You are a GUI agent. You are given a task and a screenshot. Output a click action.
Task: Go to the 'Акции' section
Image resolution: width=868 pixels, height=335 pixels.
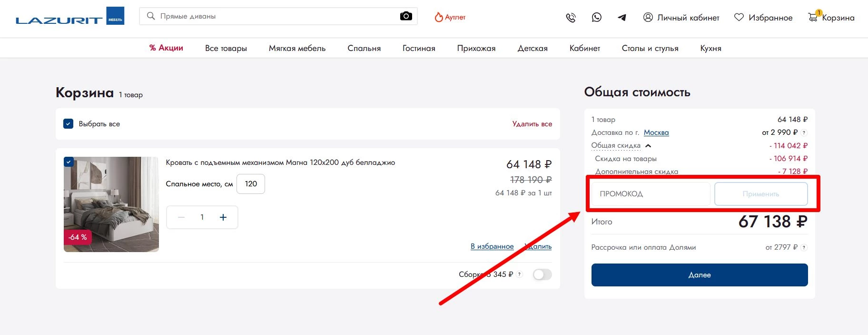[166, 48]
